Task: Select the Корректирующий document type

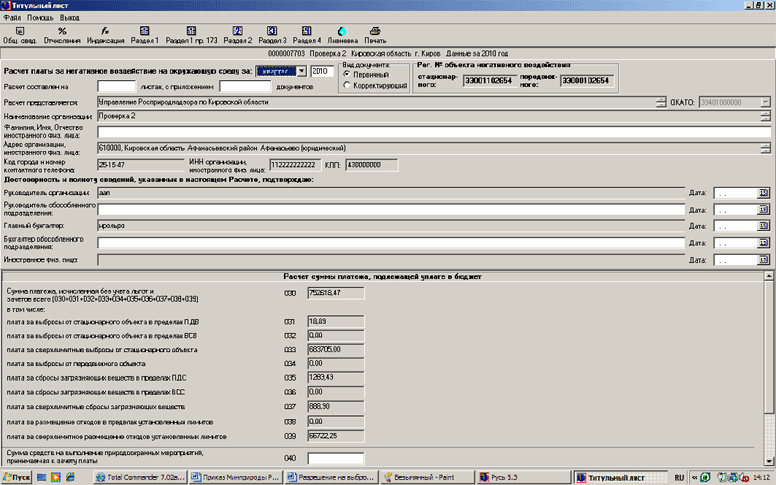Action: click(347, 86)
